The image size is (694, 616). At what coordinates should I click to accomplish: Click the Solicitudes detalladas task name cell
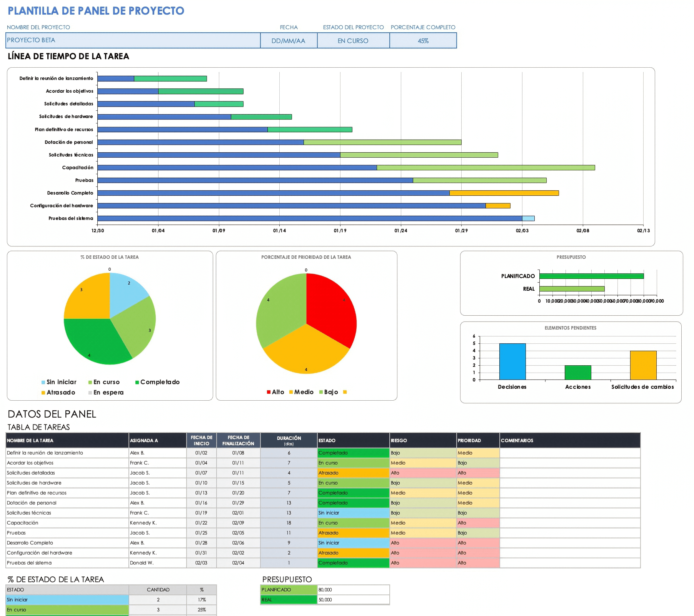coord(67,473)
